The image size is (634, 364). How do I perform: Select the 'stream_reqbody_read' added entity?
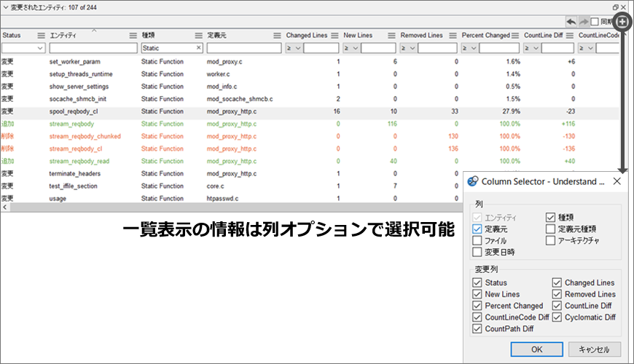(x=79, y=161)
